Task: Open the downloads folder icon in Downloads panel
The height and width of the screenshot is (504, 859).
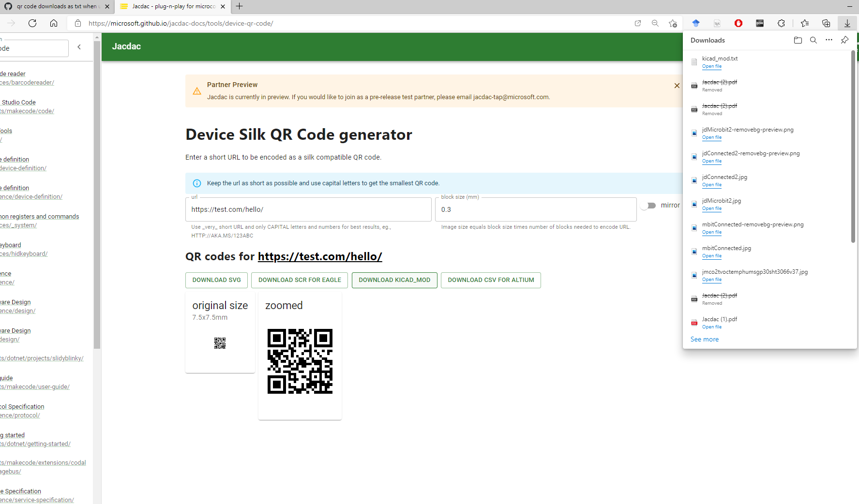Action: click(x=798, y=40)
